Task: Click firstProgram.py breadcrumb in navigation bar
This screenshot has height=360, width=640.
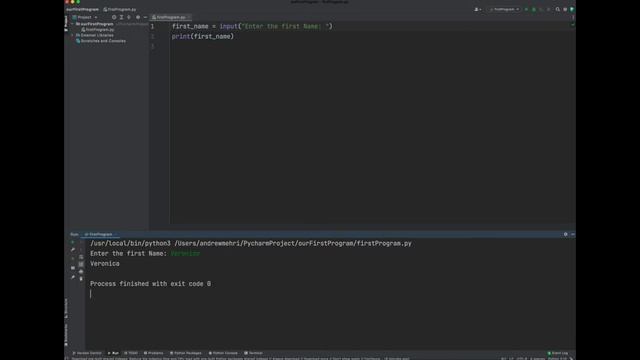Action: (120, 9)
